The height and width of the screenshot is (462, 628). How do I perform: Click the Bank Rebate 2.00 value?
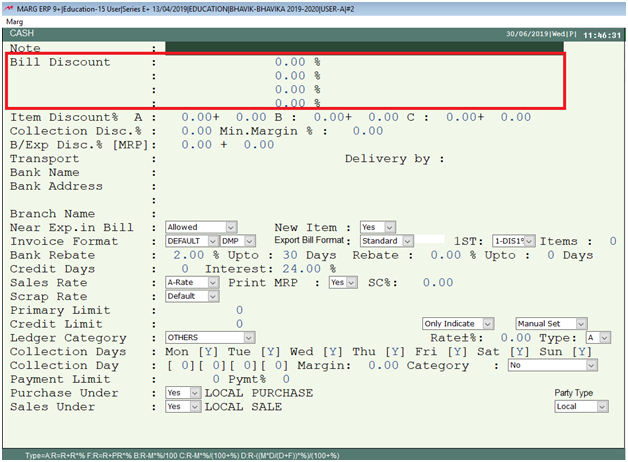pyautogui.click(x=190, y=255)
